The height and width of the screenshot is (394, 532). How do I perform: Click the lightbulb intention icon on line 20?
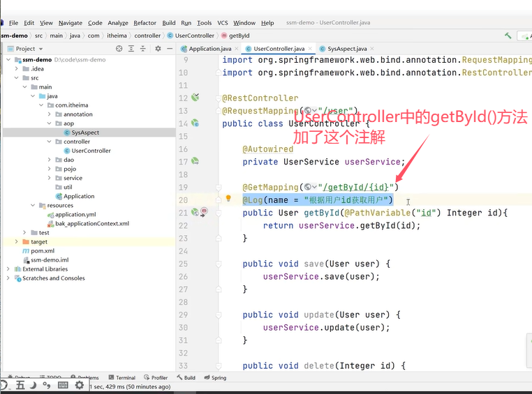click(228, 198)
